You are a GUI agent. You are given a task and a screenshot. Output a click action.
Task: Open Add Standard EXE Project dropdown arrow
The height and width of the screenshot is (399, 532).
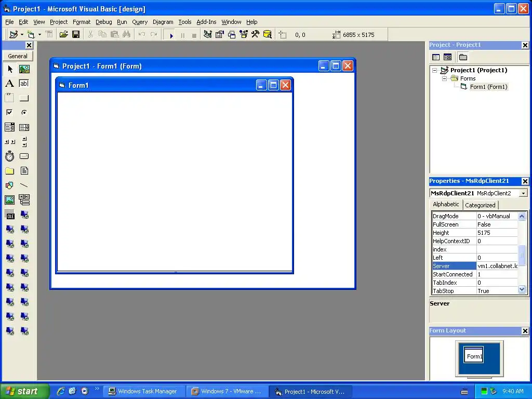point(22,35)
